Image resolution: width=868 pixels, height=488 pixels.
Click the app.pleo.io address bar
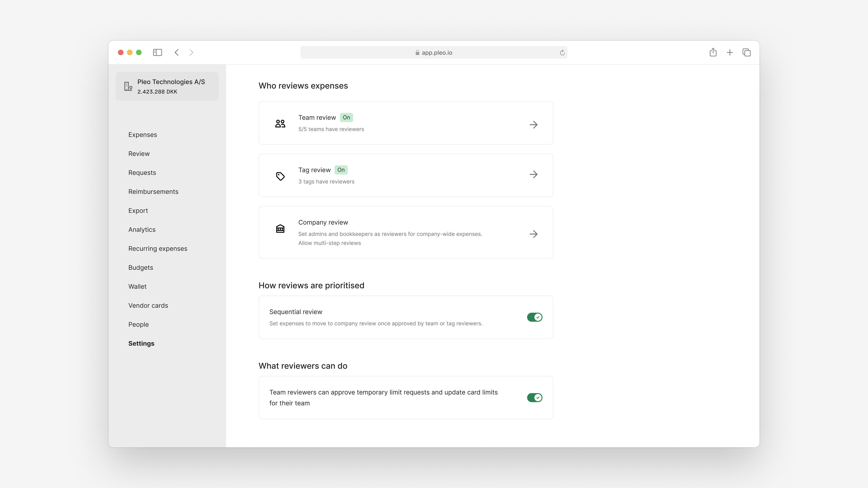pyautogui.click(x=434, y=53)
